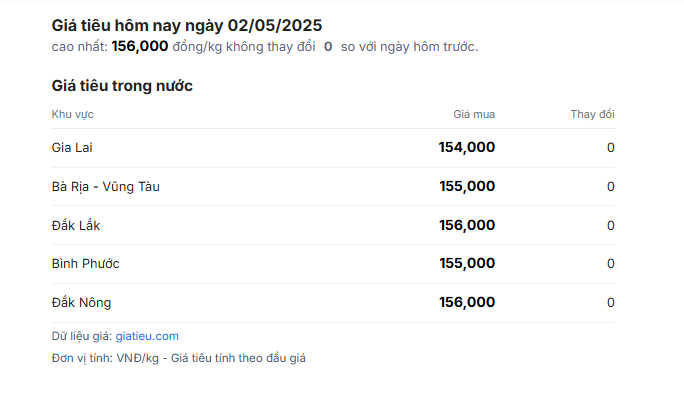Click the 154,000 price for Gia Lai

[467, 147]
